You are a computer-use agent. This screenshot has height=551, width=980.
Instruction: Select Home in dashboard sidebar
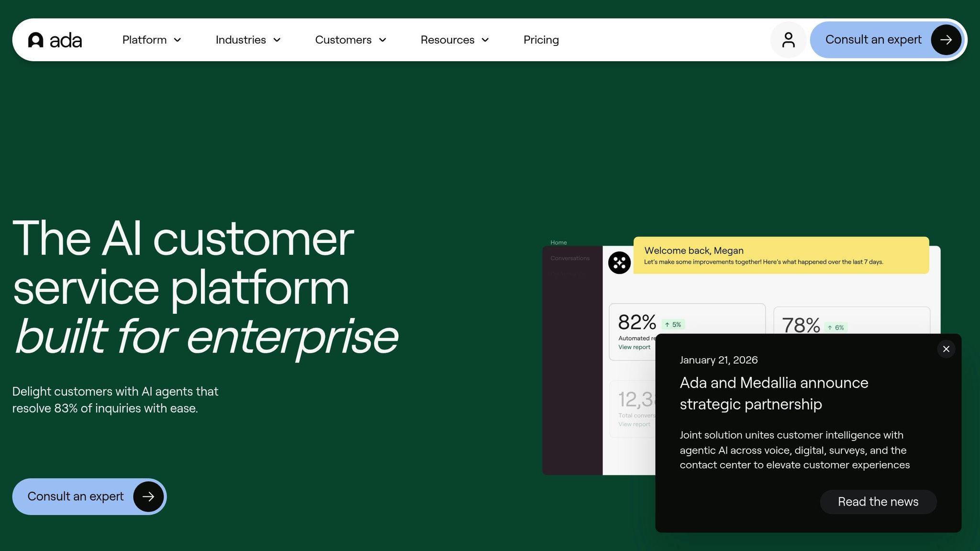coord(558,242)
